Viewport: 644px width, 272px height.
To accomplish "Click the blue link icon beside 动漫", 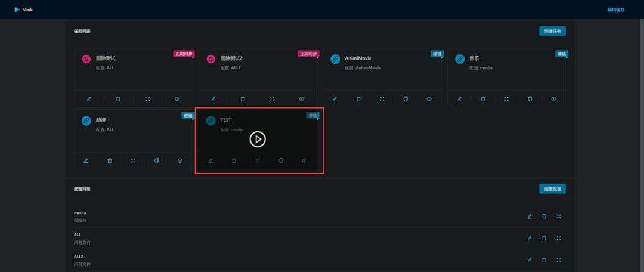I will 86,121.
